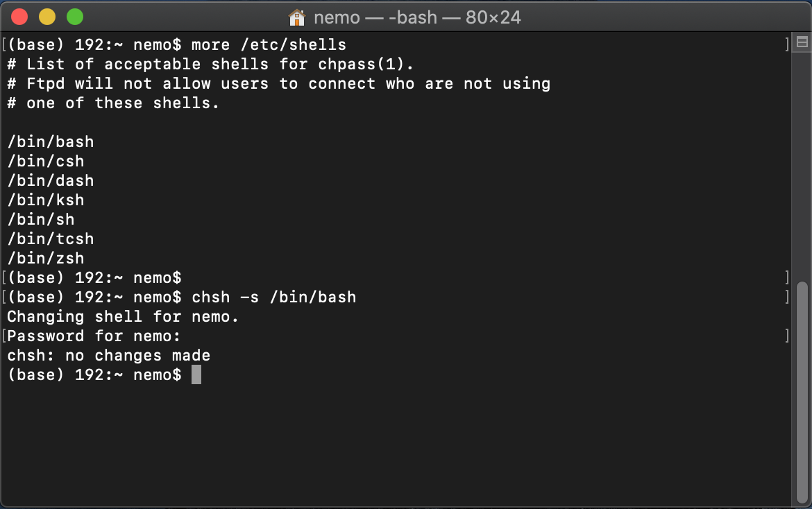This screenshot has height=509, width=812.
Task: Click the /bin/zsh line
Action: [45, 259]
